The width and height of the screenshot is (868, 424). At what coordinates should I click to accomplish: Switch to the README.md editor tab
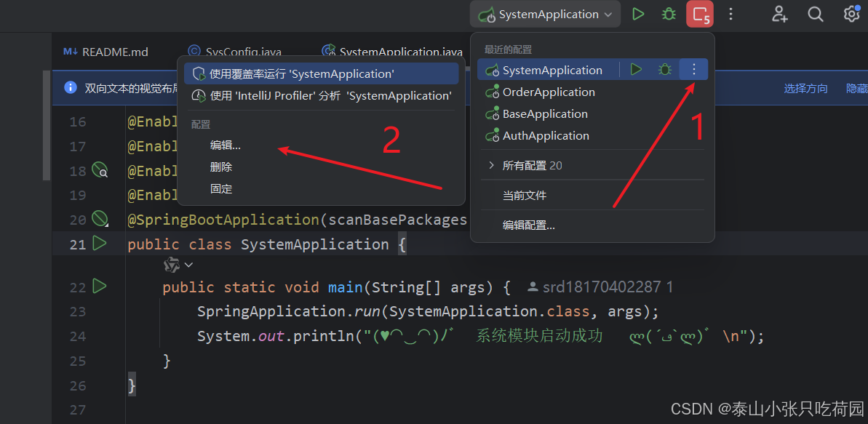[105, 52]
